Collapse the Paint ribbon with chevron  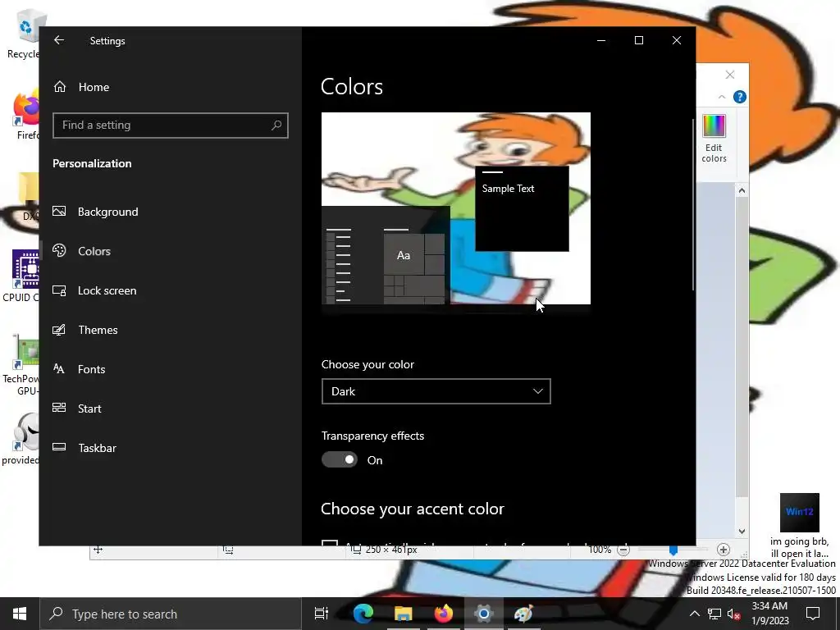722,97
